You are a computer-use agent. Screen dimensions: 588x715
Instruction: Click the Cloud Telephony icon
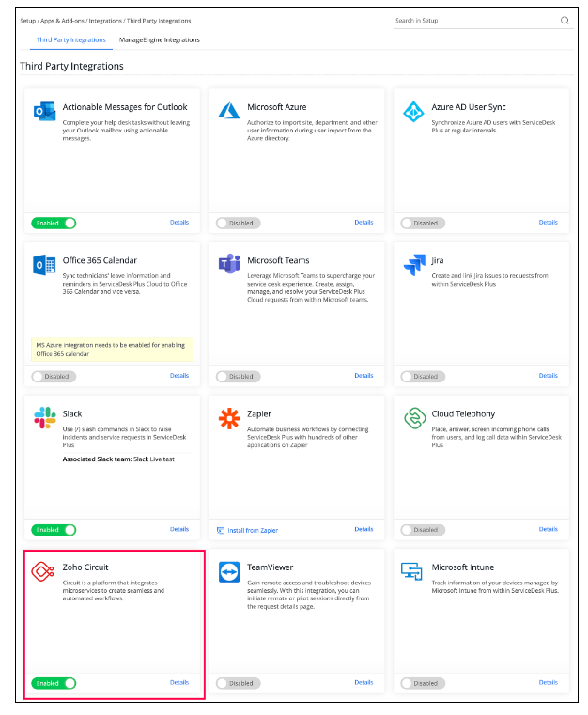click(x=414, y=418)
